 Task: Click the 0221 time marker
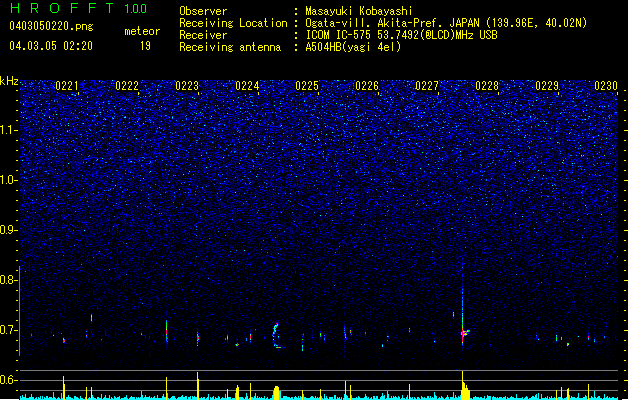67,86
